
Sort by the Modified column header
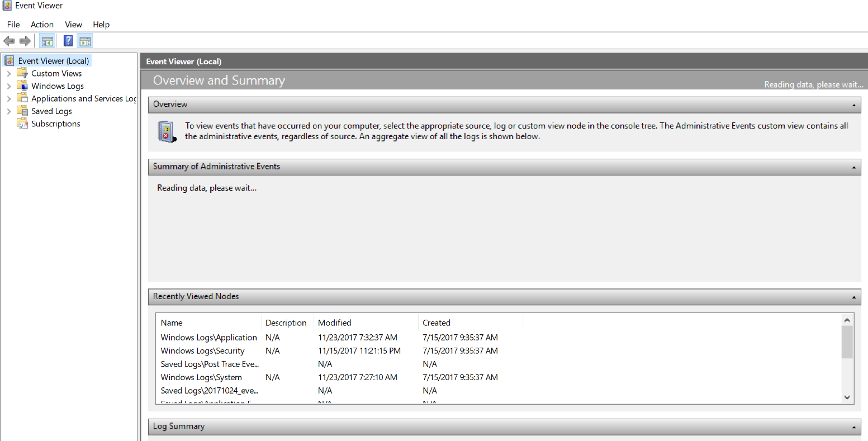click(334, 323)
